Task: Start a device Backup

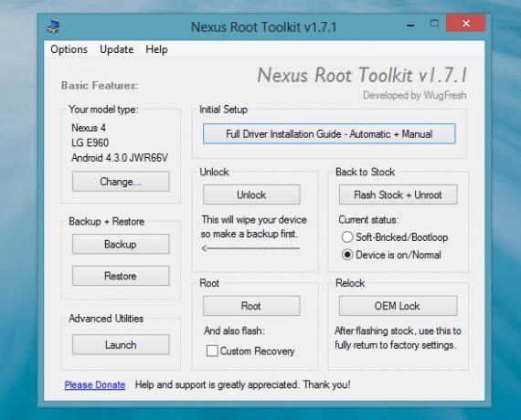Action: point(121,244)
